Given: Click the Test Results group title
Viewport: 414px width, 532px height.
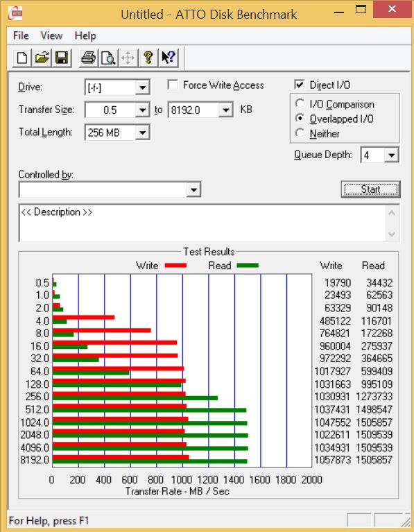Looking at the screenshot, I should pyautogui.click(x=209, y=251).
